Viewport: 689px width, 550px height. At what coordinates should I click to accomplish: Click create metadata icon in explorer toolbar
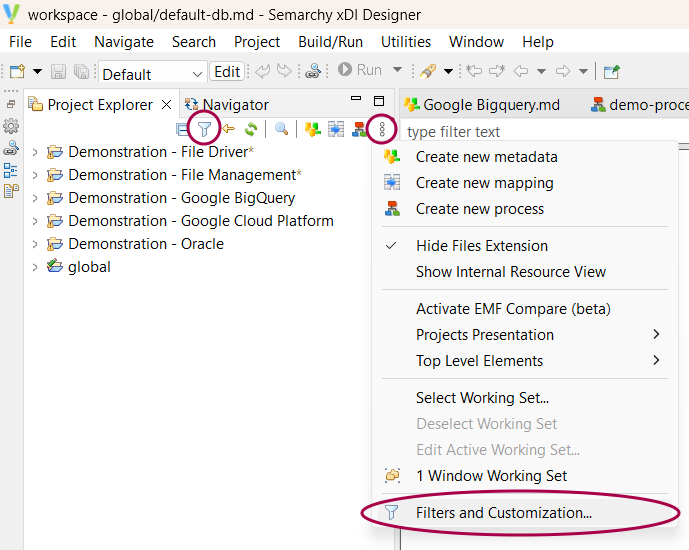[x=313, y=129]
